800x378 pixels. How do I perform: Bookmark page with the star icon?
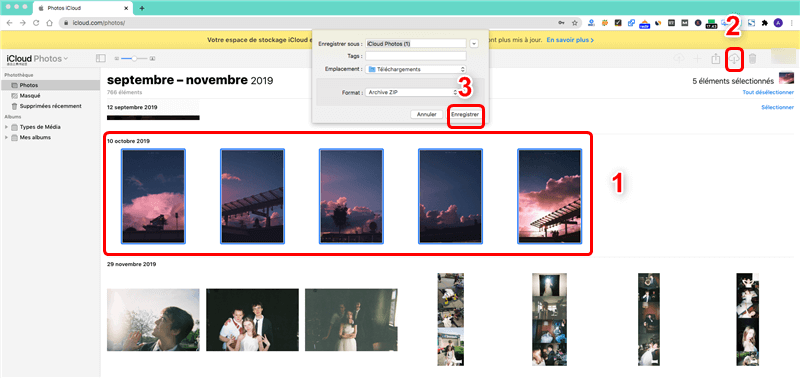[x=575, y=23]
